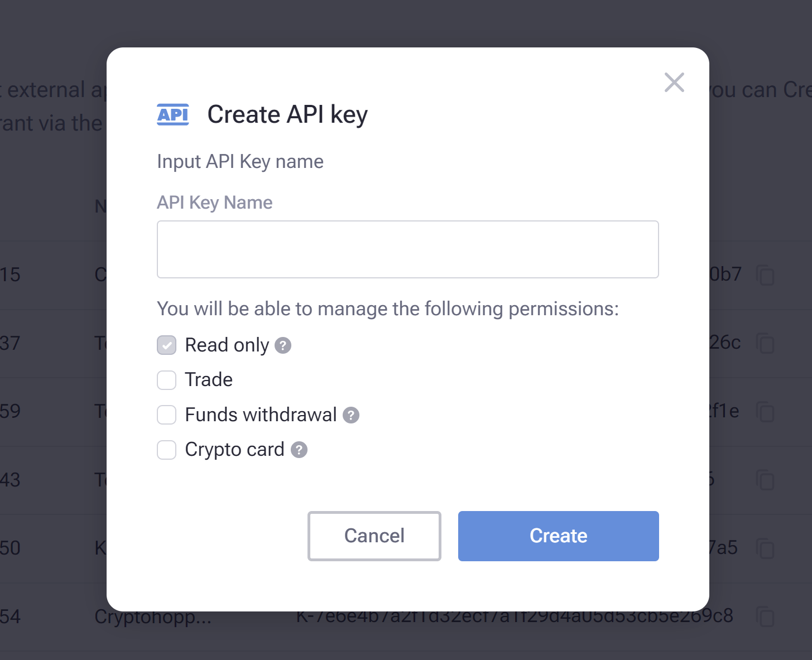Image resolution: width=812 pixels, height=660 pixels.
Task: Toggle the Read only checkbox
Action: pyautogui.click(x=167, y=345)
